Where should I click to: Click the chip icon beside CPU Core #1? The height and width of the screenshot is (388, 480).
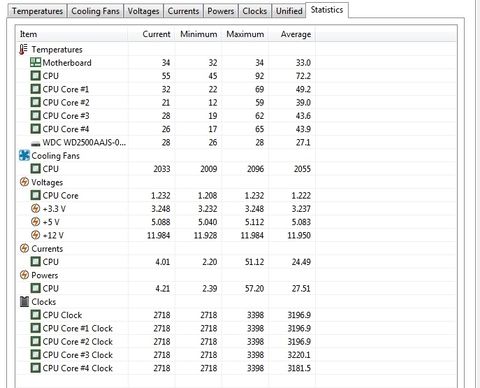35,89
